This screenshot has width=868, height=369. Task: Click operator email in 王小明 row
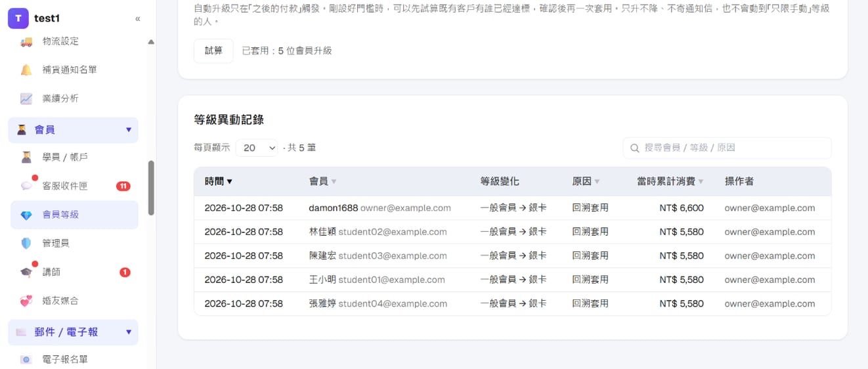tap(770, 280)
